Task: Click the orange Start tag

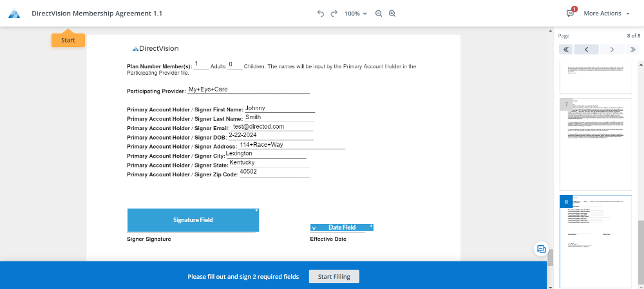Action: (x=68, y=40)
